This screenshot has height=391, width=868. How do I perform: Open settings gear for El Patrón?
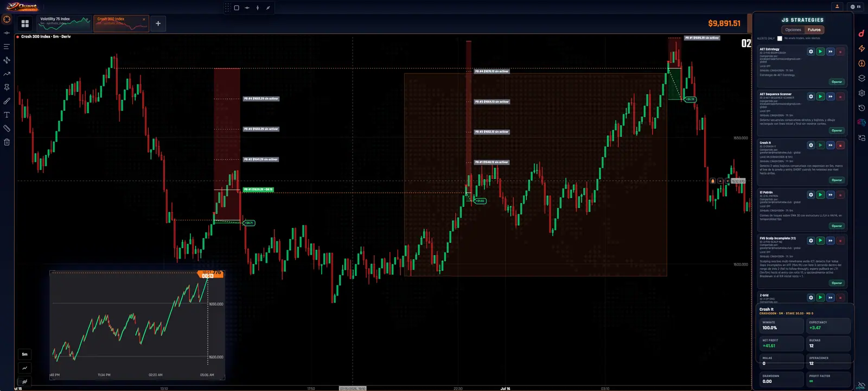810,194
